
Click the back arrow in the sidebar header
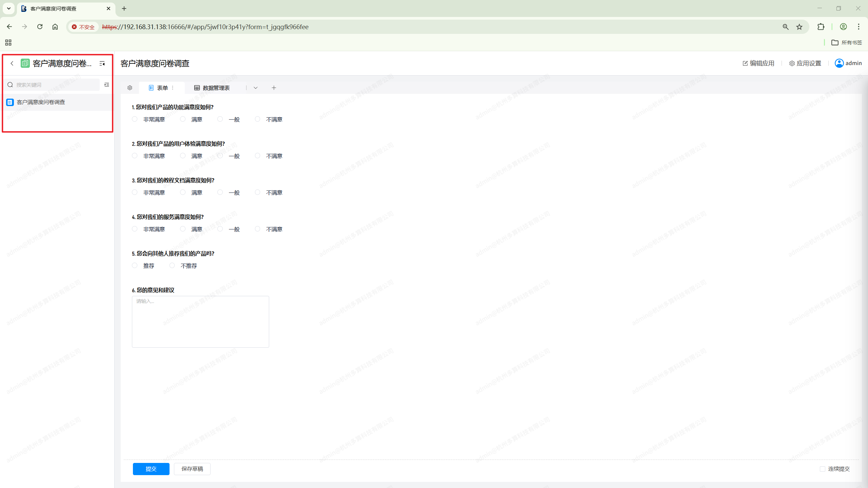point(12,63)
